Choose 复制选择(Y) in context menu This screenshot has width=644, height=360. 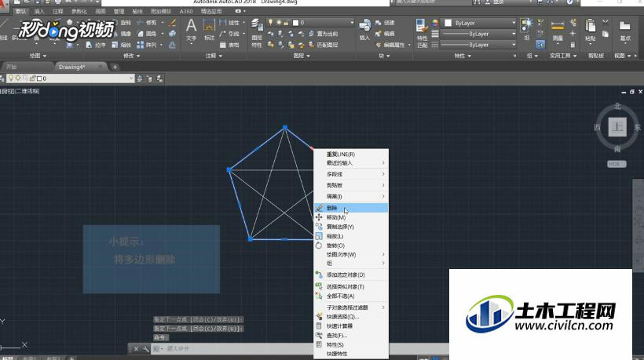(351, 227)
